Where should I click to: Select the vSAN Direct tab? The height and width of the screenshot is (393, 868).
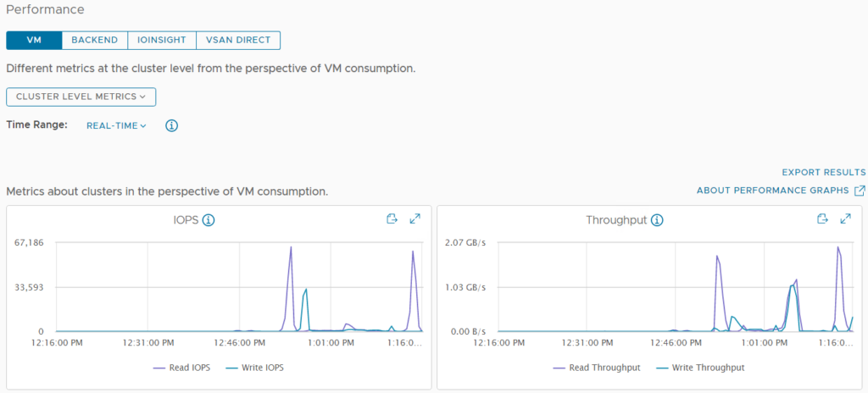237,41
